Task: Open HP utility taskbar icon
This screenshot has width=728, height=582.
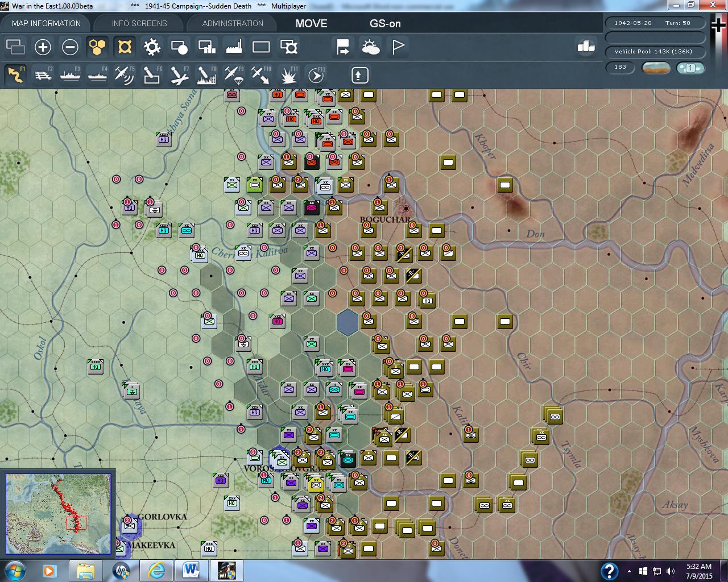Action: (x=121, y=571)
